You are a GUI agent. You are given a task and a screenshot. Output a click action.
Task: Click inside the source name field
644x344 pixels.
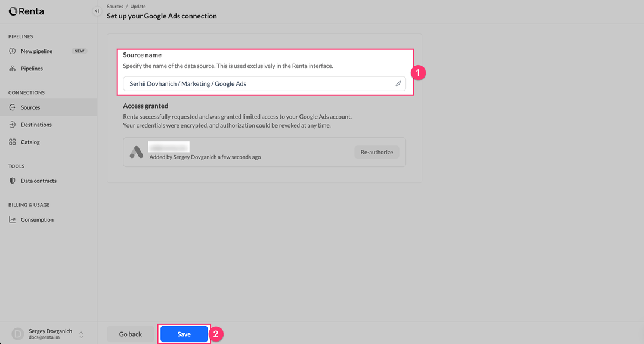(250, 83)
